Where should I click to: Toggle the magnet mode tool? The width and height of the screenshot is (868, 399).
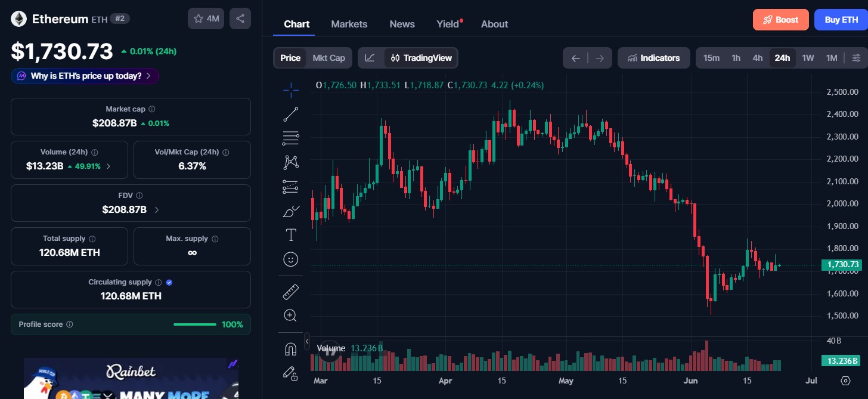tap(291, 349)
